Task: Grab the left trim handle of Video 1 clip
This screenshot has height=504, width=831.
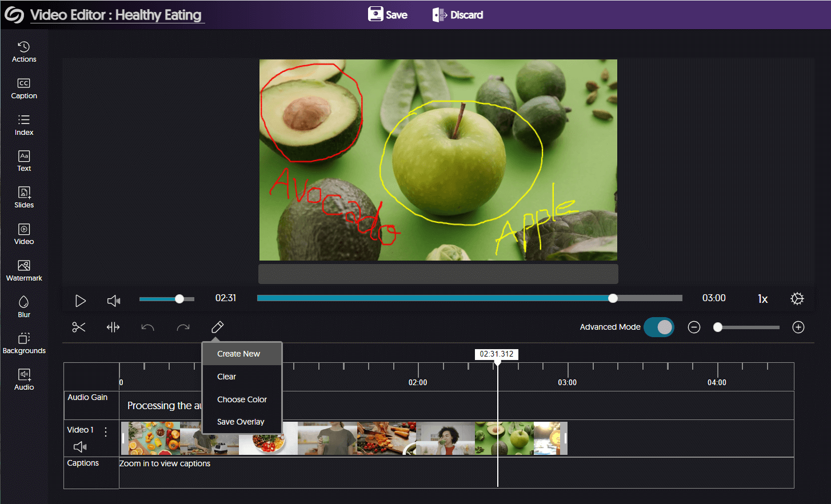Action: point(123,438)
